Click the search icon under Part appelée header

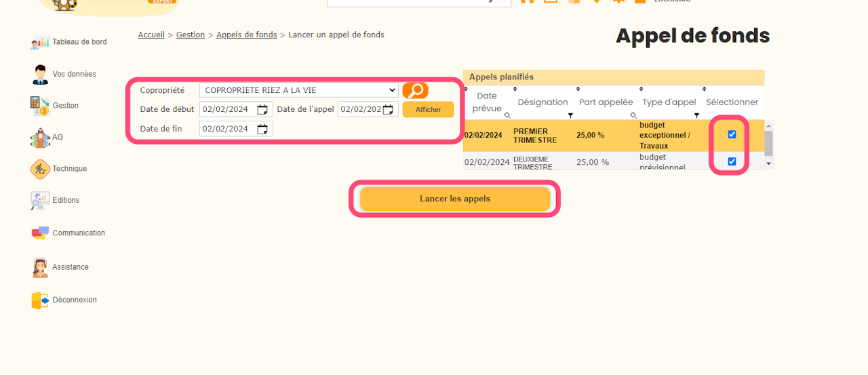[633, 115]
